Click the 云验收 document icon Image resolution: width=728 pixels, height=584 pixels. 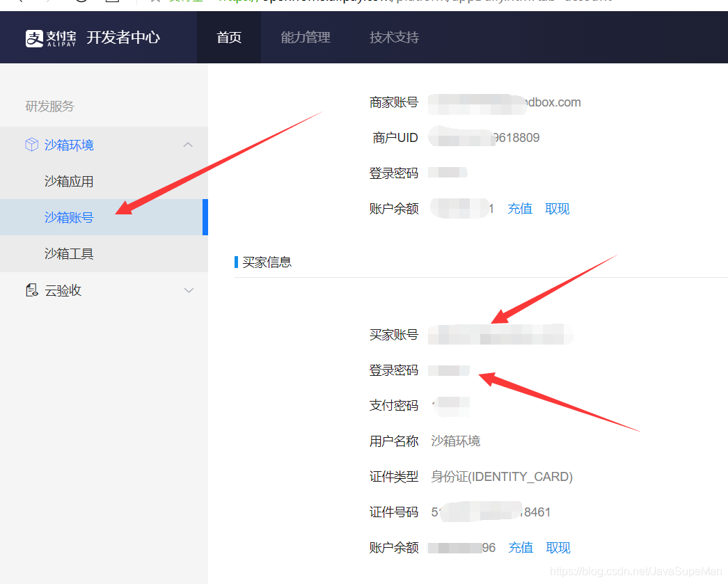coord(31,290)
